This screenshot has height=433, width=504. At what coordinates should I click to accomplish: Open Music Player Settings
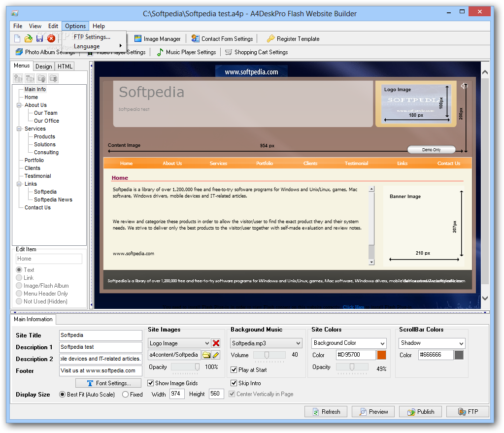(186, 52)
